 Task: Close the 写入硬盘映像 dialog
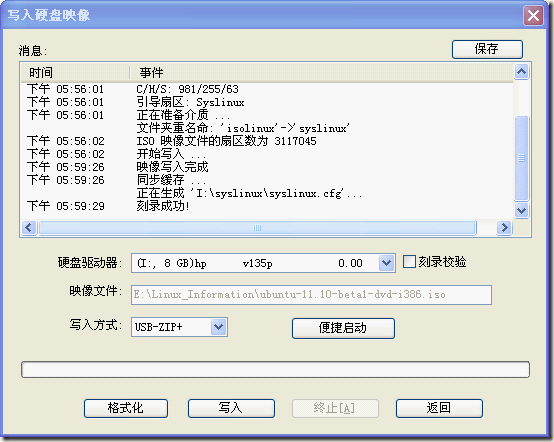pos(533,16)
